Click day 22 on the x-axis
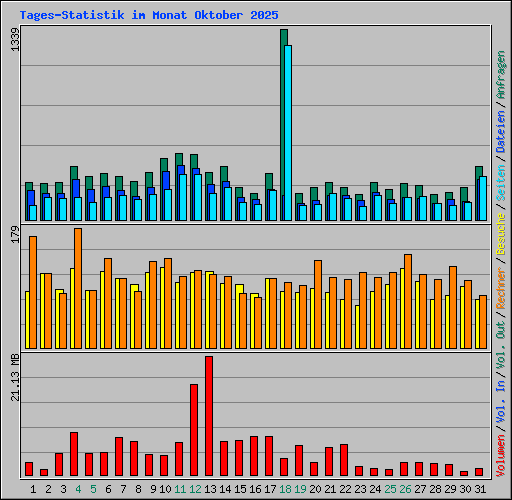Image resolution: width=512 pixels, height=500 pixels. [345, 489]
